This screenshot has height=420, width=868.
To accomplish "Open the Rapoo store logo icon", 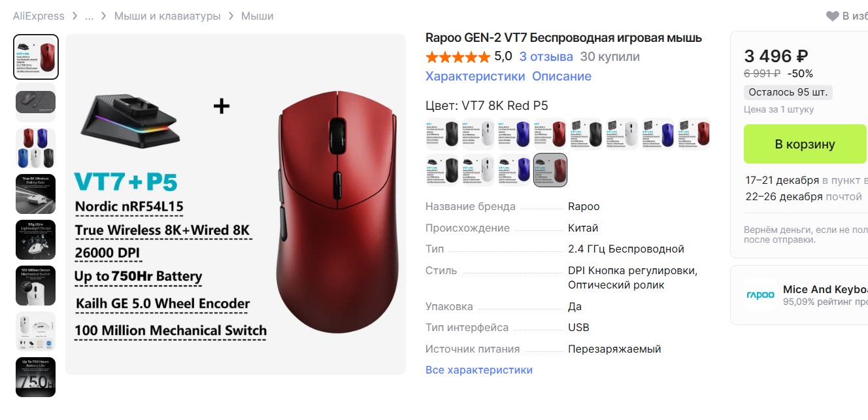I will point(760,295).
